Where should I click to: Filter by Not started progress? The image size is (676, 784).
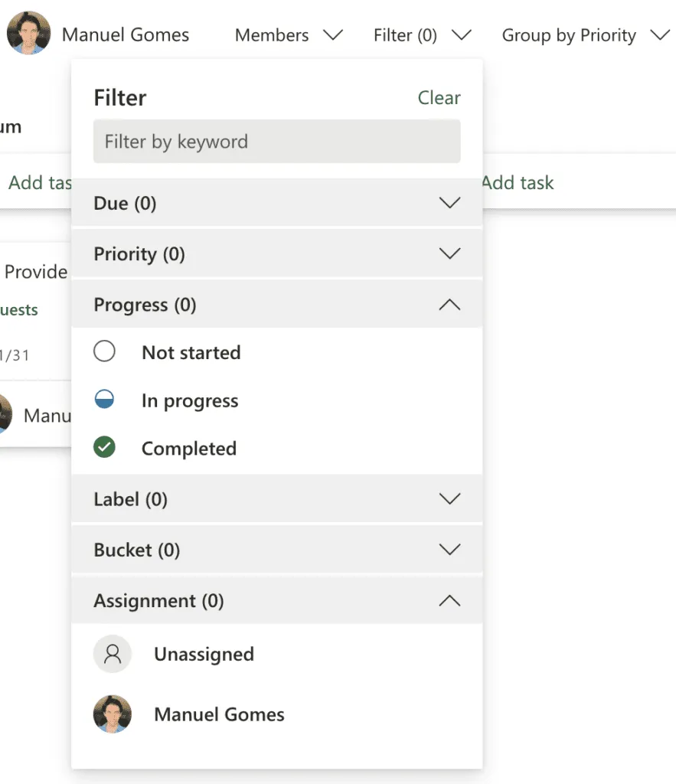tap(191, 353)
